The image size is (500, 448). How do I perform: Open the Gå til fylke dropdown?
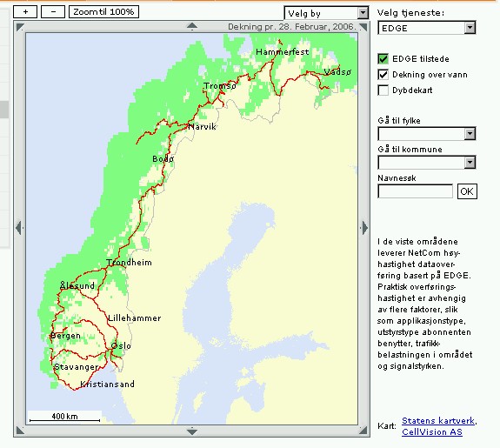coord(427,134)
